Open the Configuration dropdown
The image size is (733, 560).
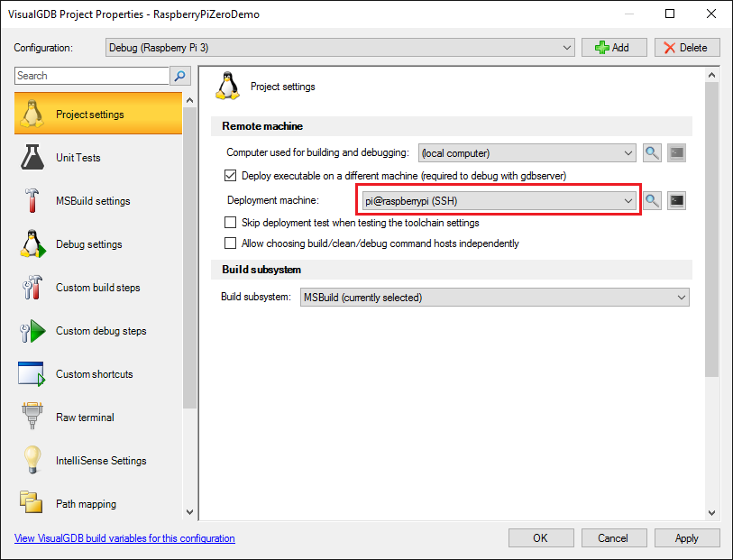pos(340,48)
